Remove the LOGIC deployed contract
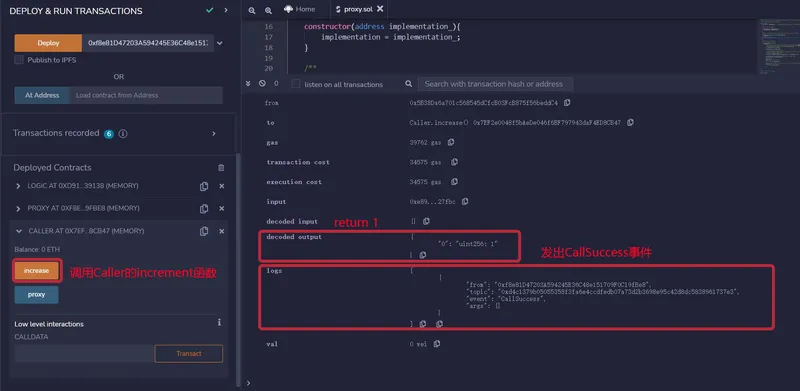Screen dimensions: 800x391 pyautogui.click(x=221, y=186)
